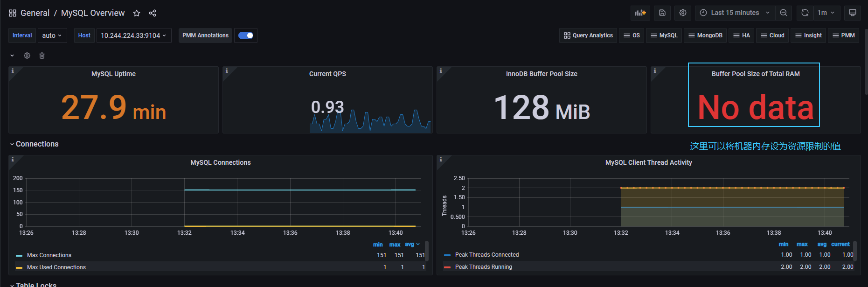
Task: Show info for MySQL Connections panel
Action: click(x=13, y=160)
